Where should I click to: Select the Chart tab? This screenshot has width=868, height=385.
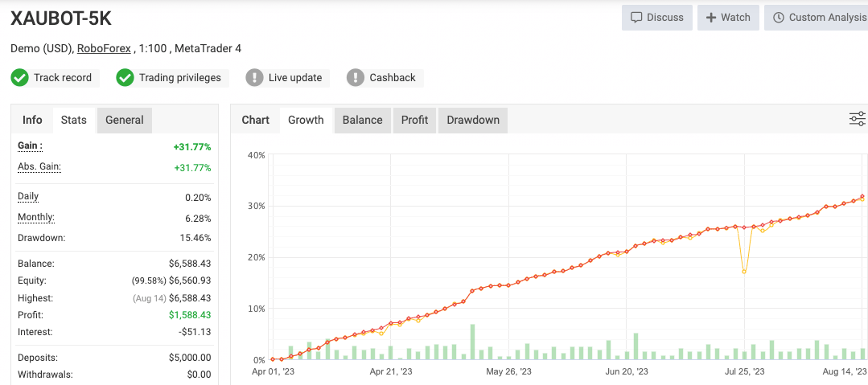pyautogui.click(x=256, y=120)
